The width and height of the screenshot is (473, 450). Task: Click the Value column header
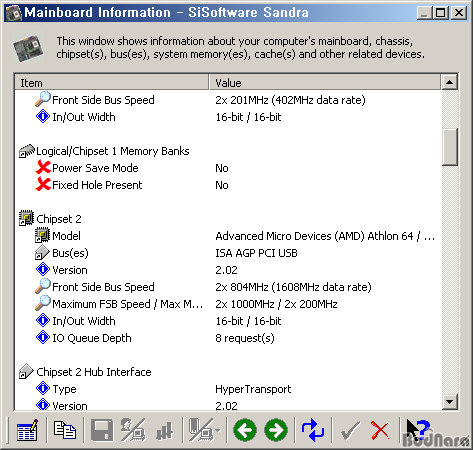coord(325,83)
